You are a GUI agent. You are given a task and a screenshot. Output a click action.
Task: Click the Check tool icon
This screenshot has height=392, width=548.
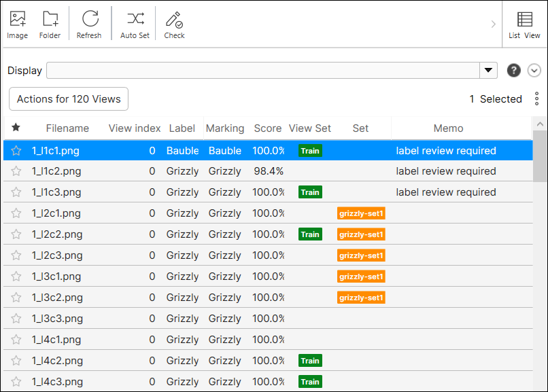pyautogui.click(x=174, y=20)
